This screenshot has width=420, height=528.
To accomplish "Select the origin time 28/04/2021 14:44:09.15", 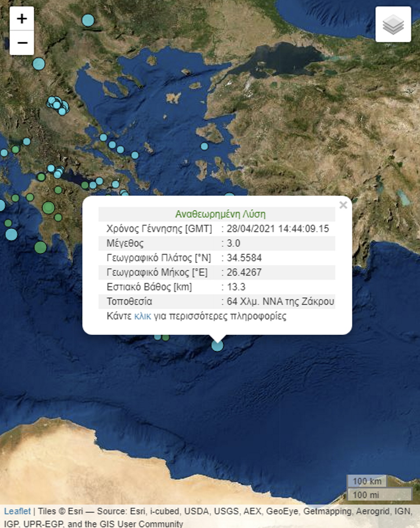I will (x=278, y=229).
